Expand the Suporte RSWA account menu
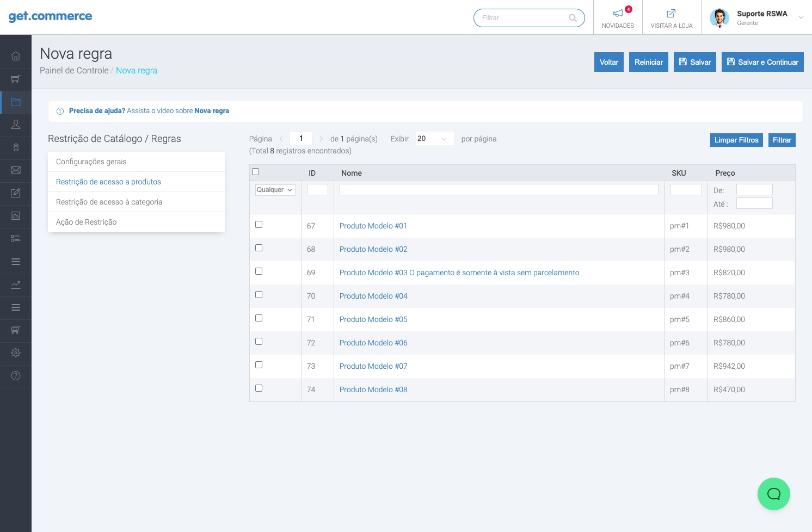 (801, 17)
